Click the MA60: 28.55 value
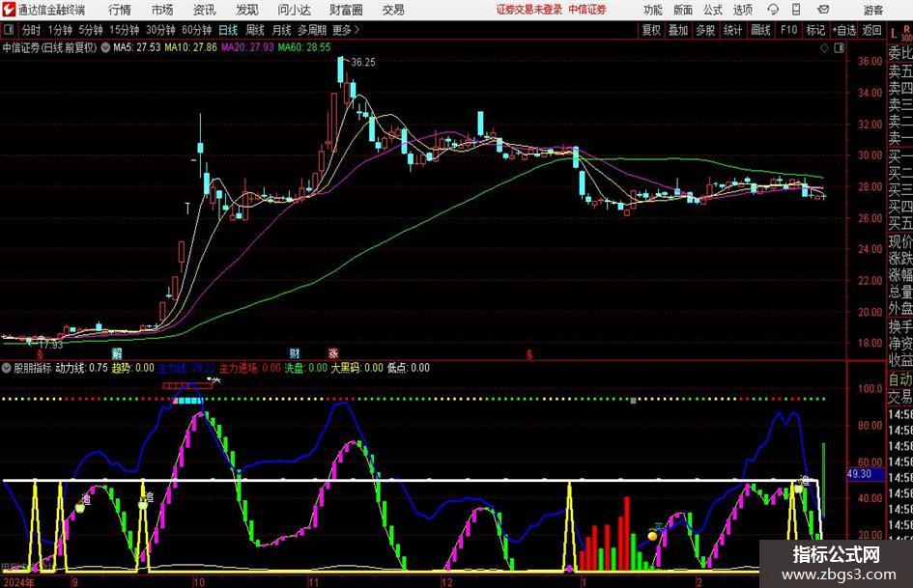The image size is (913, 588). coord(304,47)
